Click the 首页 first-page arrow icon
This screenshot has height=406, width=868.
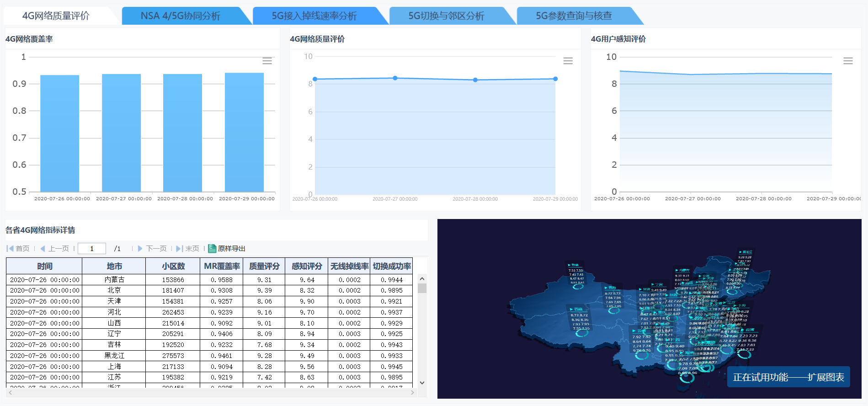10,249
